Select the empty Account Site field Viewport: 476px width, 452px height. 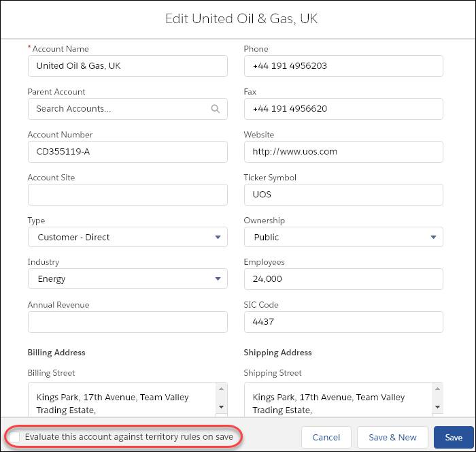128,195
